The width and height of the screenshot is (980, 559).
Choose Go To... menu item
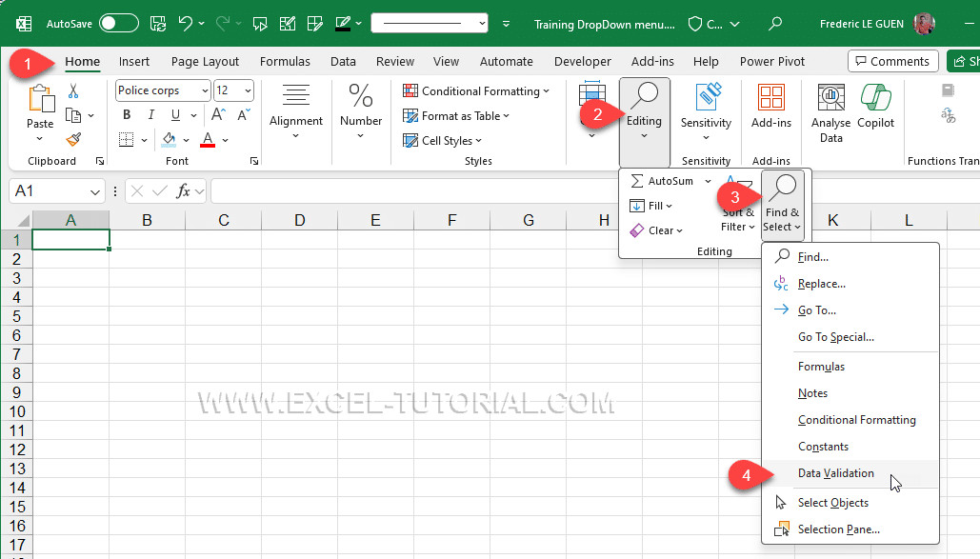click(850, 310)
